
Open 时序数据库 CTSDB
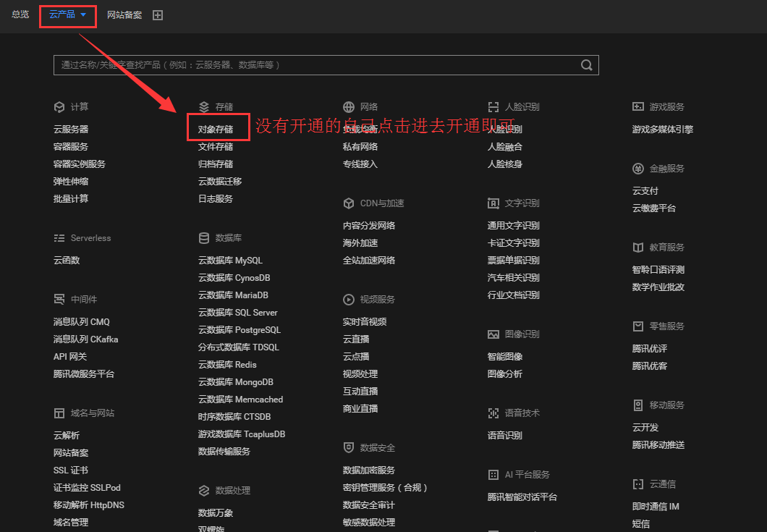[234, 416]
